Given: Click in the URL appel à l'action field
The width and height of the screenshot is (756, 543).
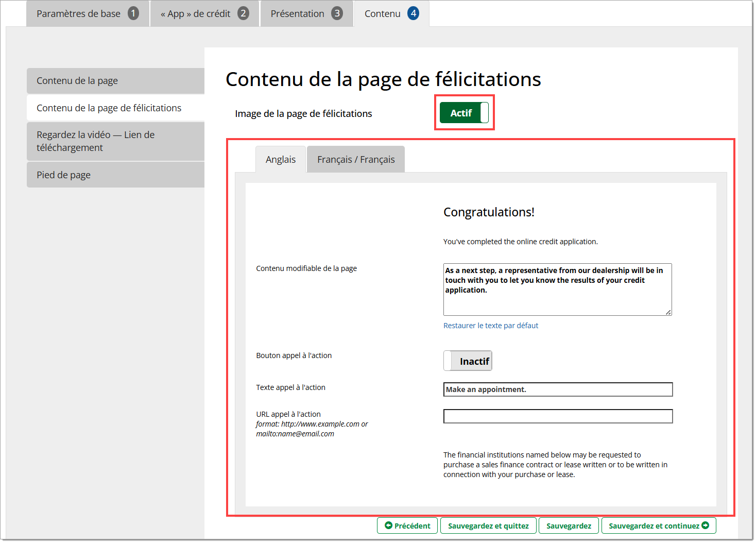Looking at the screenshot, I should click(x=558, y=416).
